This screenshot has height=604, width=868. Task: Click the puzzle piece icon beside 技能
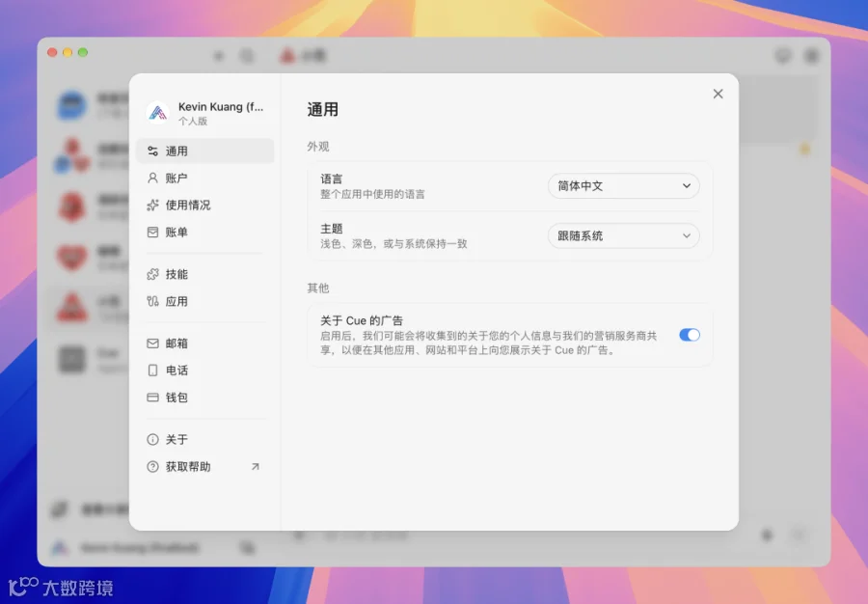(152, 275)
